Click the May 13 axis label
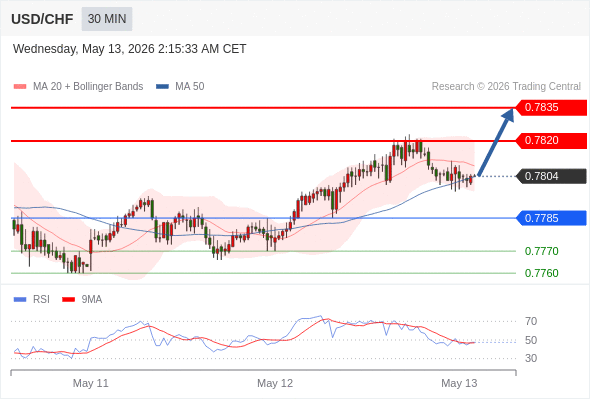 point(459,383)
